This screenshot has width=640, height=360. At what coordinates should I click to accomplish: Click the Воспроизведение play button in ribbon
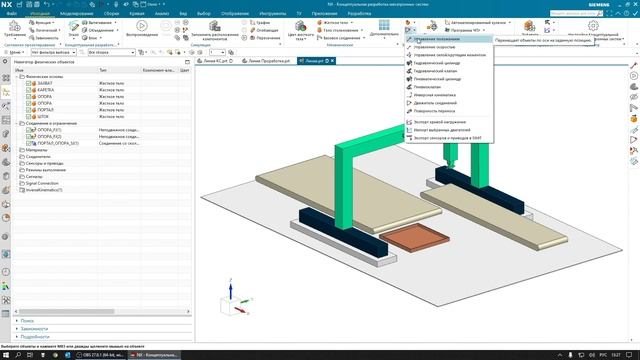tap(142, 26)
